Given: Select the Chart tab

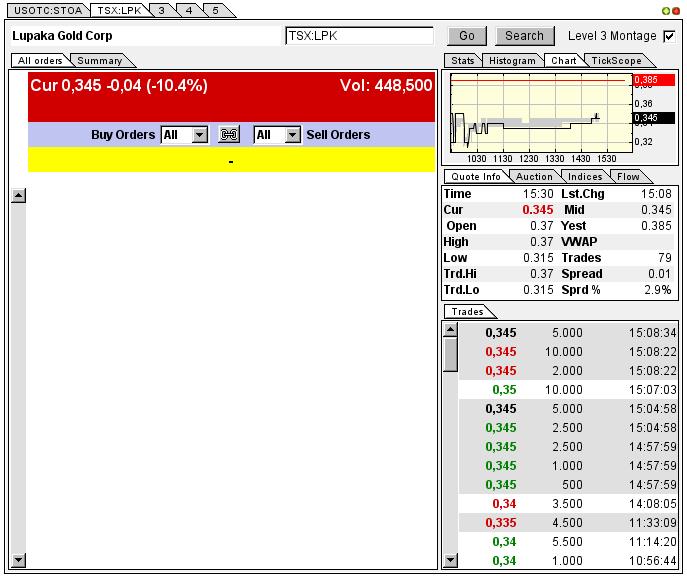Looking at the screenshot, I should click(x=563, y=60).
